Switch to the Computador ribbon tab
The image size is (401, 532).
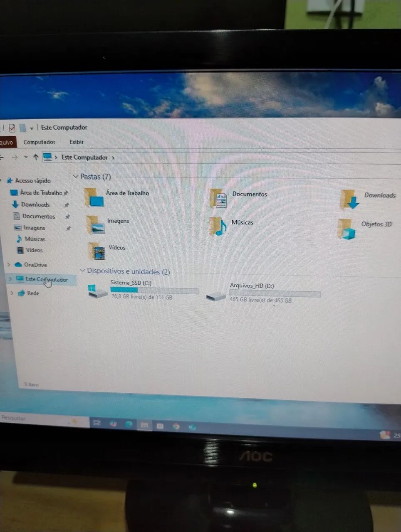tap(39, 142)
